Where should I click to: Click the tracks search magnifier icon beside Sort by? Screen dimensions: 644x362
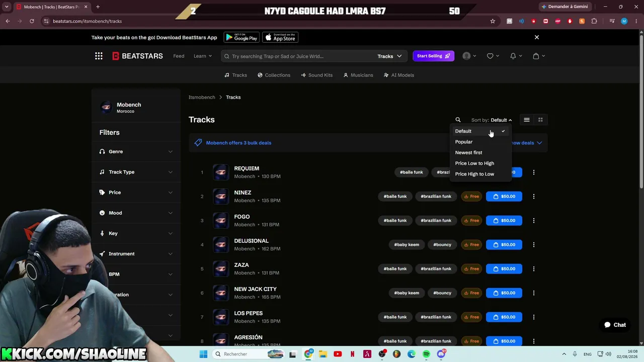pyautogui.click(x=458, y=120)
